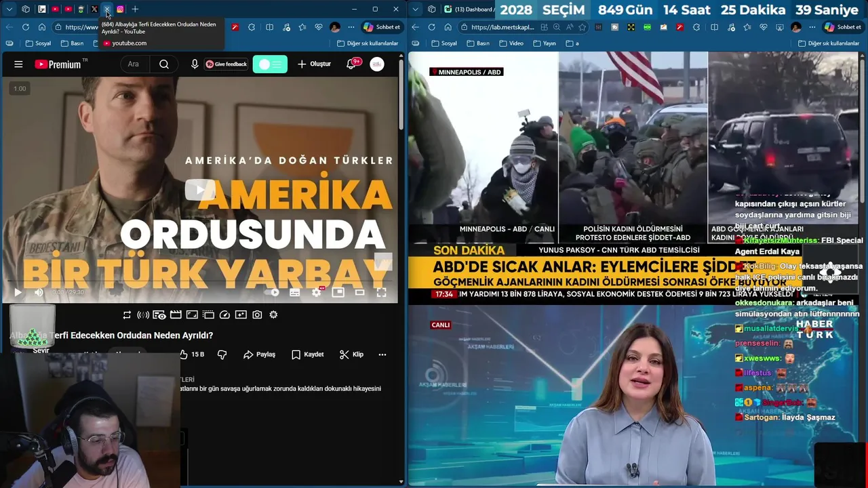Go to YouTube Premium home logo
This screenshot has height=488, width=868.
[x=61, y=64]
